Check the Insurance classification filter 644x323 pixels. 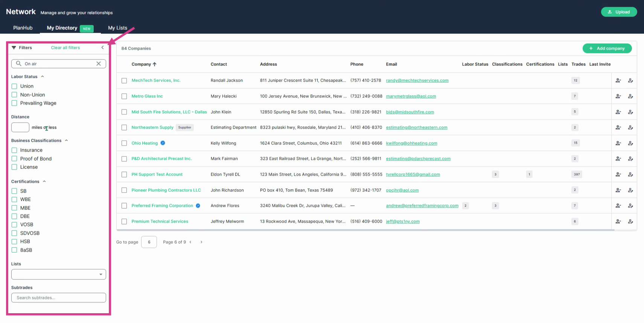click(14, 150)
